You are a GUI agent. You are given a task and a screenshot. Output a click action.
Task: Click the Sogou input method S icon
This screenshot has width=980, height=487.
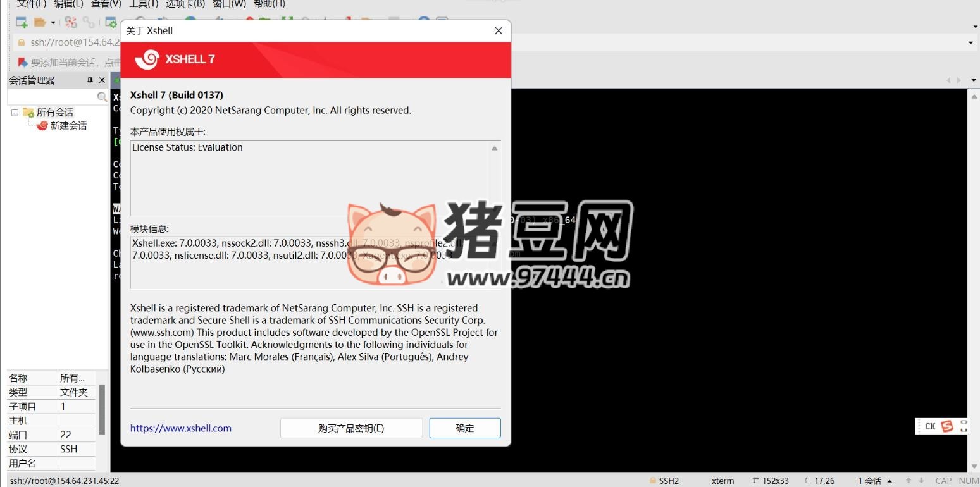(x=946, y=426)
